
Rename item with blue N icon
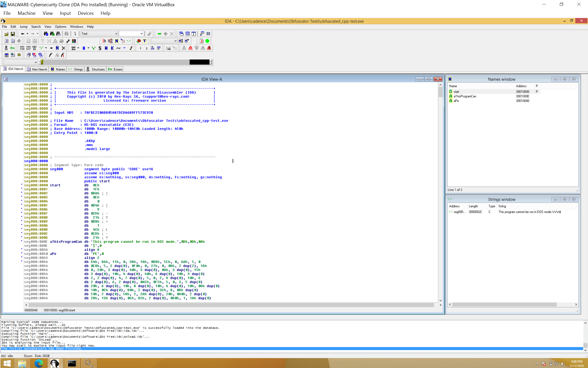pyautogui.click(x=57, y=48)
